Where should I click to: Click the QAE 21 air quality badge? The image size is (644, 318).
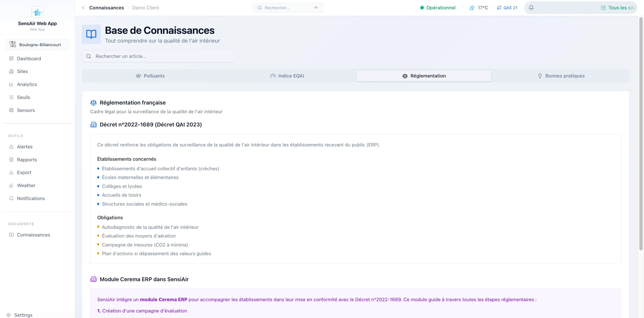pos(507,8)
